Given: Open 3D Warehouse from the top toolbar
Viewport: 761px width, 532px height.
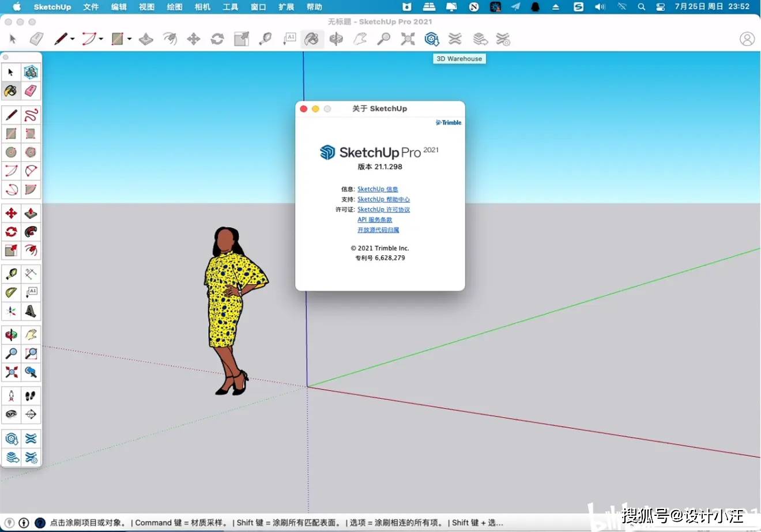Looking at the screenshot, I should pos(432,39).
